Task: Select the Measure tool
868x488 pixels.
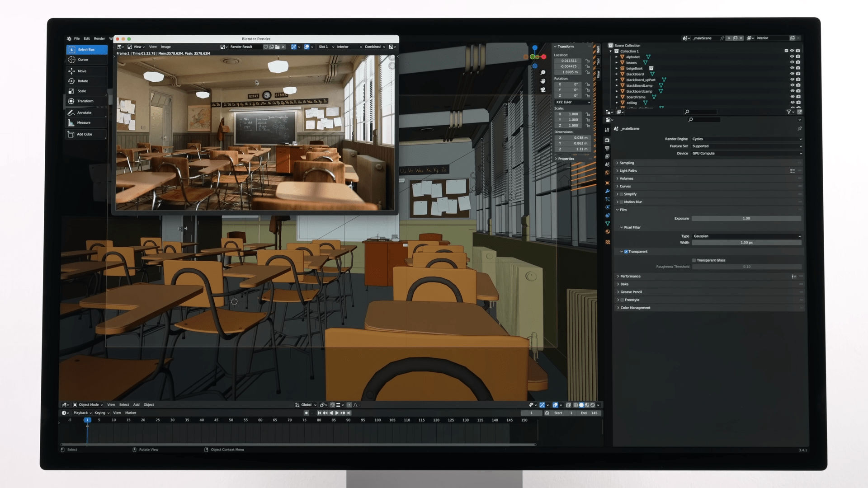Action: tap(84, 122)
